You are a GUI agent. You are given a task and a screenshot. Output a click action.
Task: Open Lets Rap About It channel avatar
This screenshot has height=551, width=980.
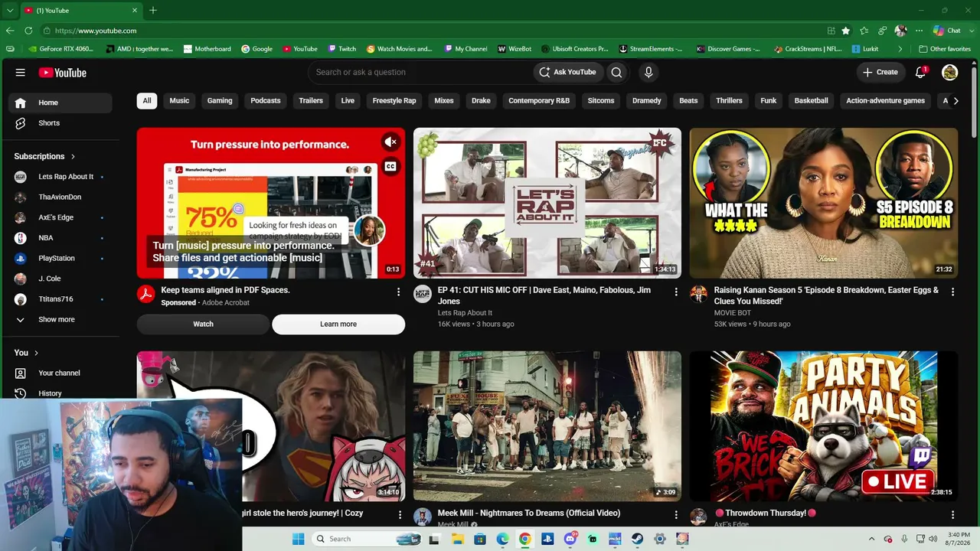click(x=423, y=294)
